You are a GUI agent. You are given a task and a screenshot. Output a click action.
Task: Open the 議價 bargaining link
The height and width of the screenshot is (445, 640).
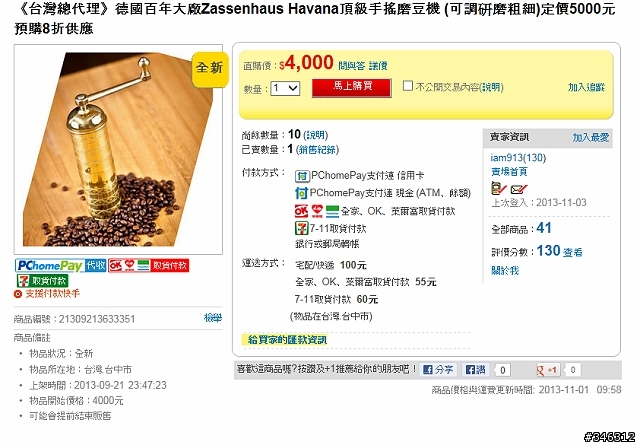(x=378, y=66)
